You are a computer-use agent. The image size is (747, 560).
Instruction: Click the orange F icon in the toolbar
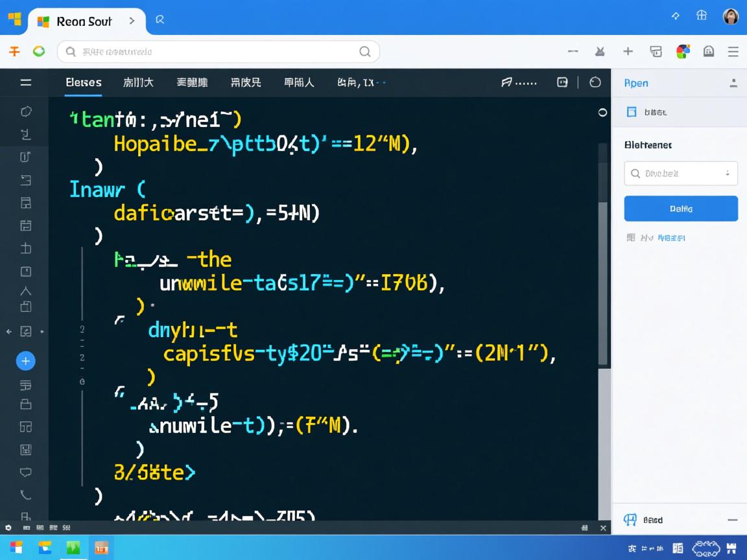point(14,51)
